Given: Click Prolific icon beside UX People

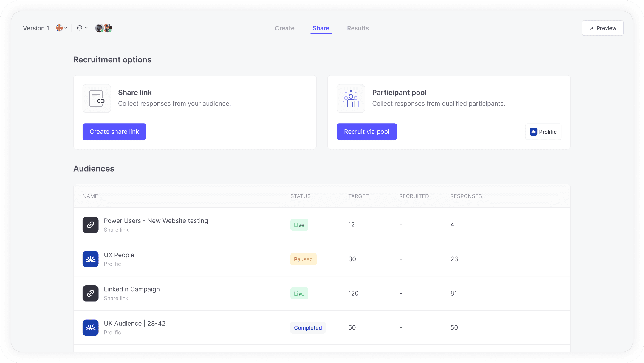Looking at the screenshot, I should (90, 259).
